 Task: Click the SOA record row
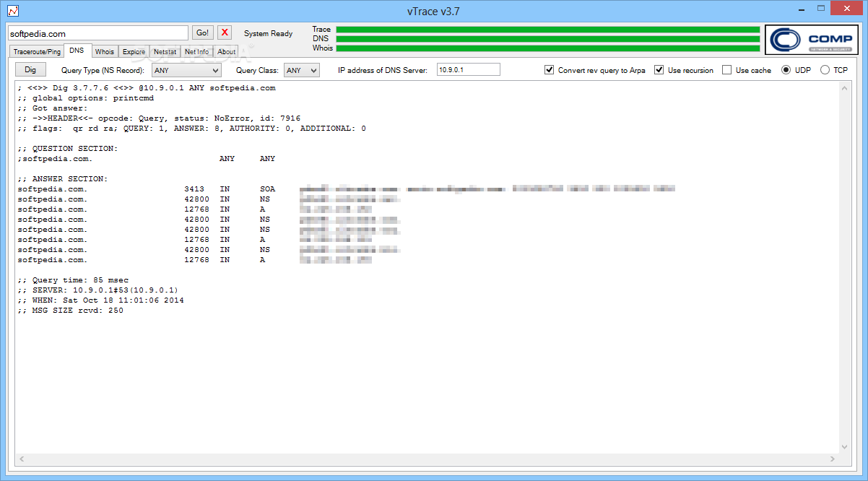(347, 189)
